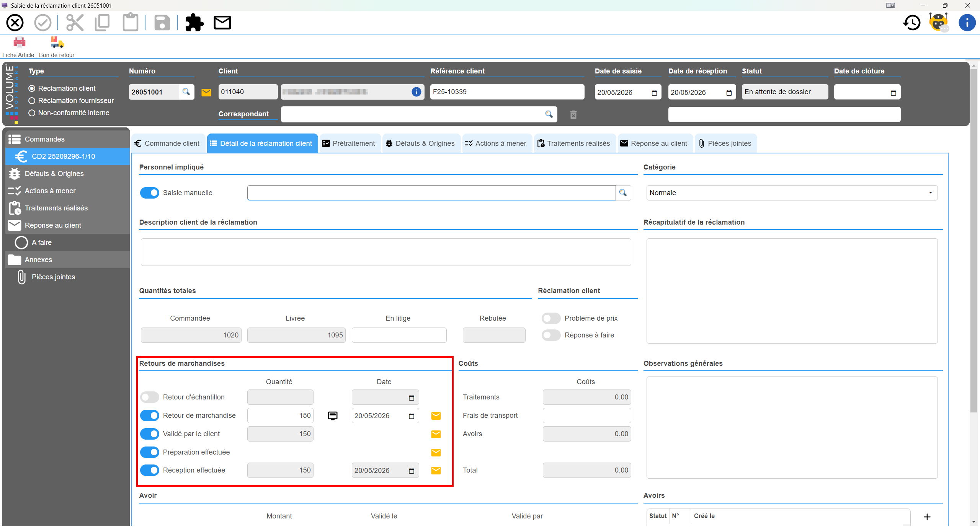Switch to the Défauts & Origines tab
980x528 pixels.
point(420,143)
